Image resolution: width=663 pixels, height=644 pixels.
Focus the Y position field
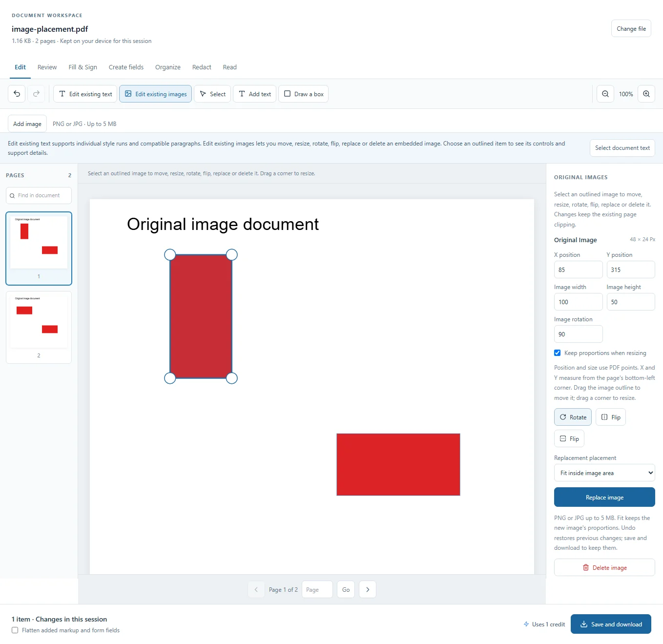tap(631, 270)
